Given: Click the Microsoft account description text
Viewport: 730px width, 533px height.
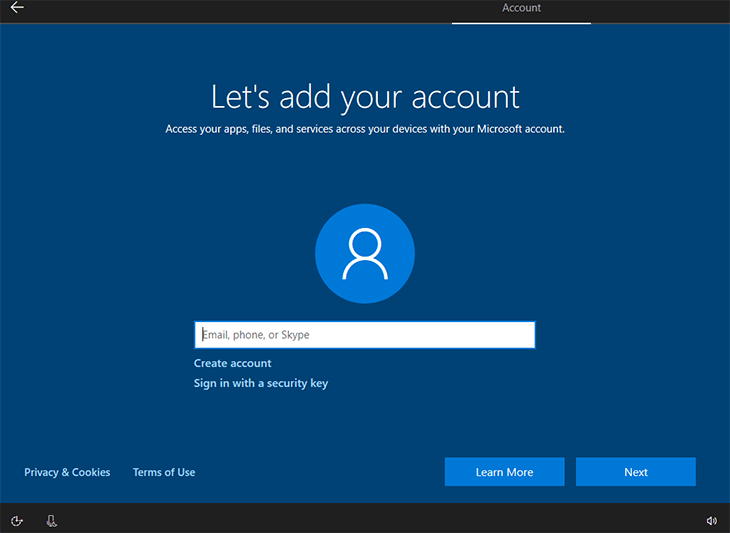Looking at the screenshot, I should (x=365, y=129).
